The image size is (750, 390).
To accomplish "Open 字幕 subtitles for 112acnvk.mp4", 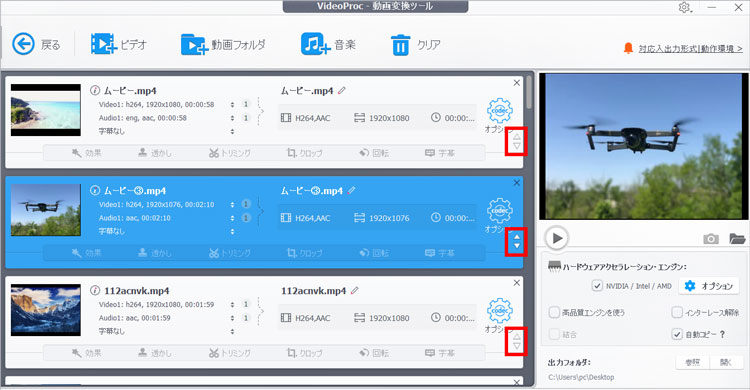I will coord(440,353).
